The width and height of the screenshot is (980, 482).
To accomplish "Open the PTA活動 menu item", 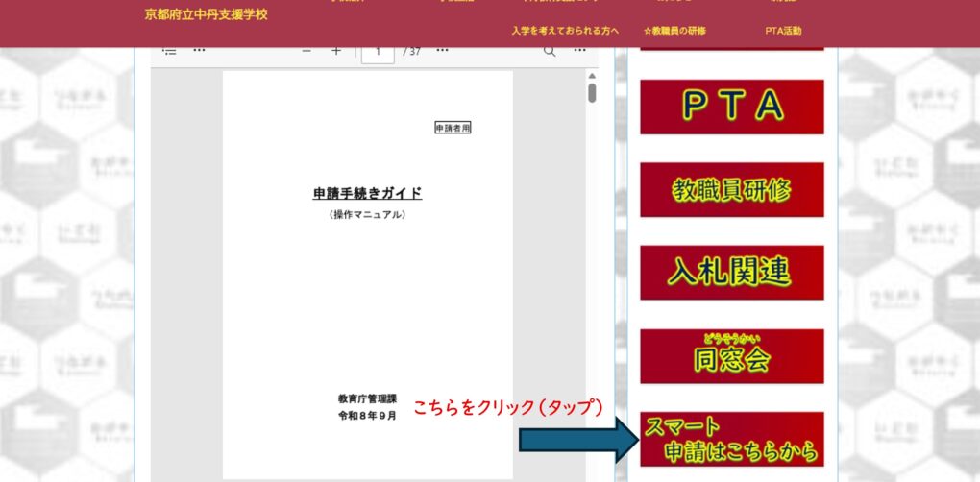I will pos(783,31).
